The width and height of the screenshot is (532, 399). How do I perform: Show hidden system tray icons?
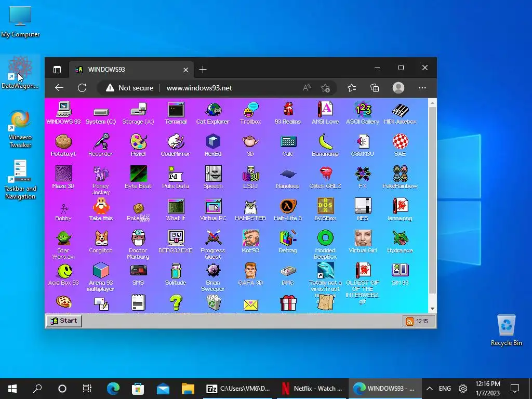point(429,389)
